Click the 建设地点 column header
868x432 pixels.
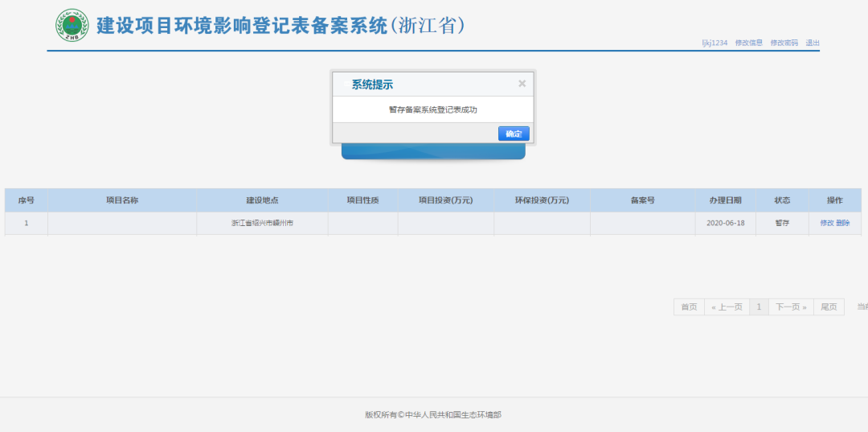(x=262, y=200)
